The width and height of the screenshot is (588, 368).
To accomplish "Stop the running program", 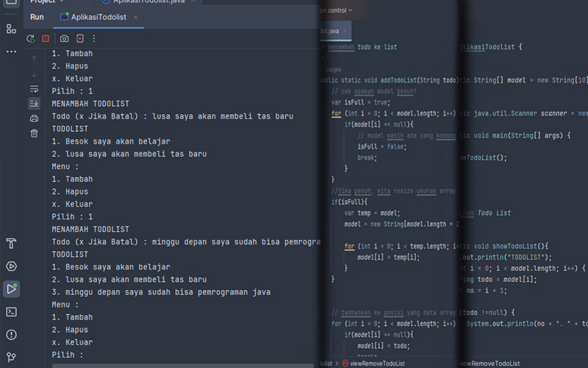I will (46, 38).
